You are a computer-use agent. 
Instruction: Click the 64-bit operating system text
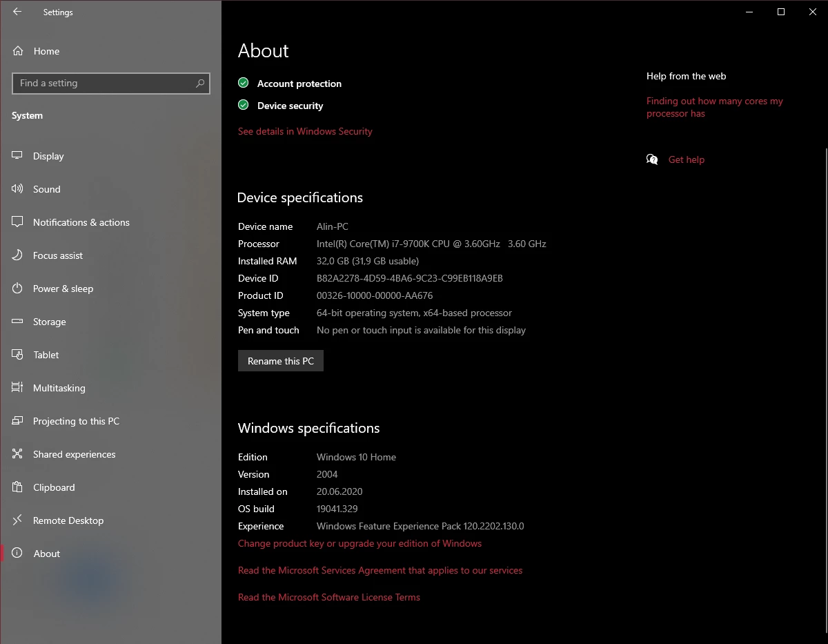414,313
